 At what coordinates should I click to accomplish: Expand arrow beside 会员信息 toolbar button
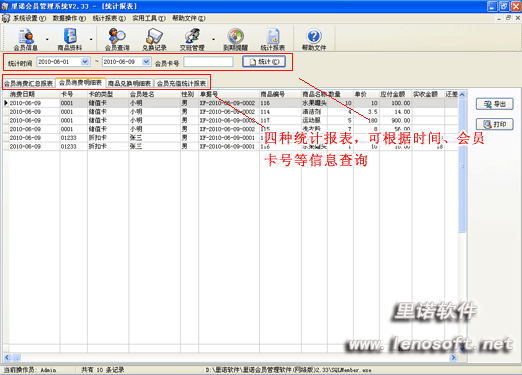tap(47, 39)
